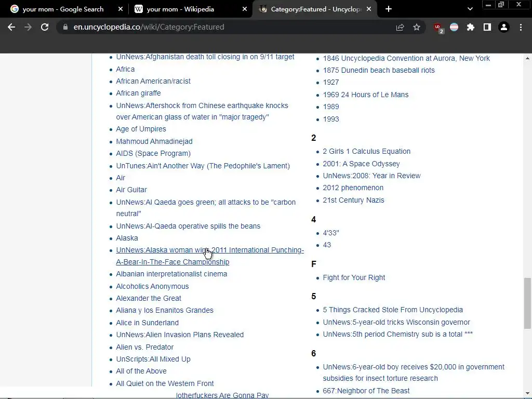Open a new tab with plus button
The width and height of the screenshot is (532, 399).
[x=389, y=9]
